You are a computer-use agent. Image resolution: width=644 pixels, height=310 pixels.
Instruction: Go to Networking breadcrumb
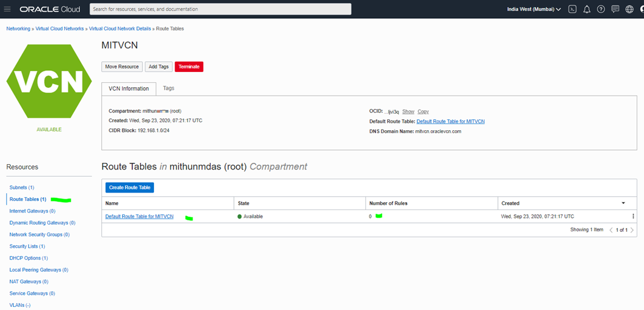[x=18, y=28]
